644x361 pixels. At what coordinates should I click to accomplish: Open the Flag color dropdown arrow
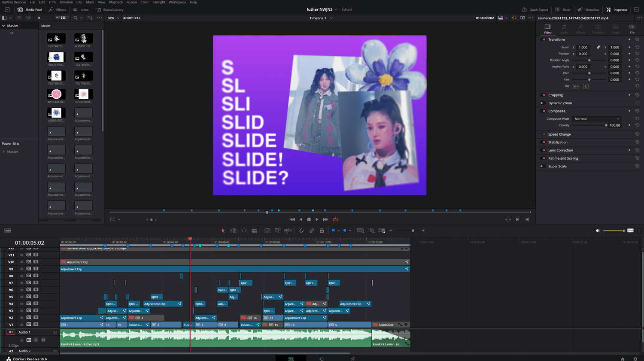click(x=338, y=231)
